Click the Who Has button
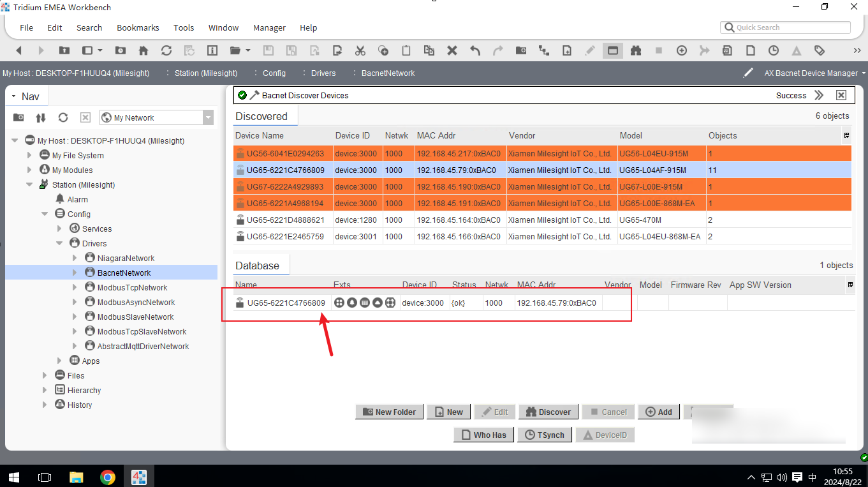 [x=483, y=435]
